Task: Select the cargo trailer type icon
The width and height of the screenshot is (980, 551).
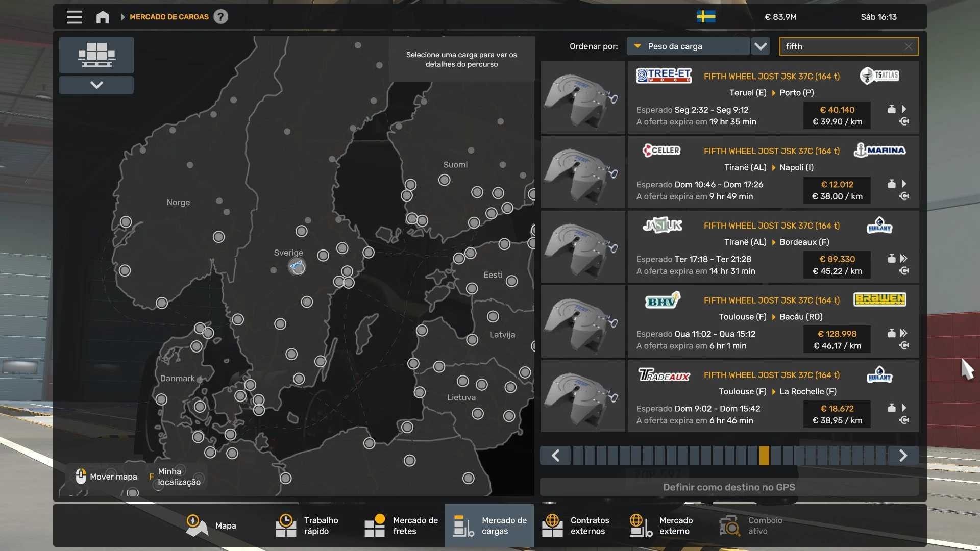Action: 96,55
